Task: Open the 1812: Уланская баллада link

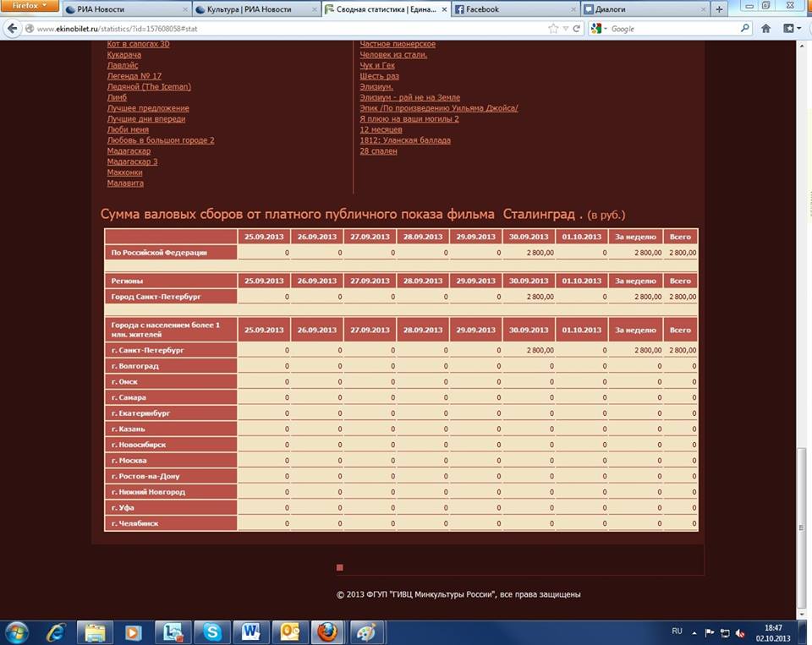Action: click(x=405, y=140)
